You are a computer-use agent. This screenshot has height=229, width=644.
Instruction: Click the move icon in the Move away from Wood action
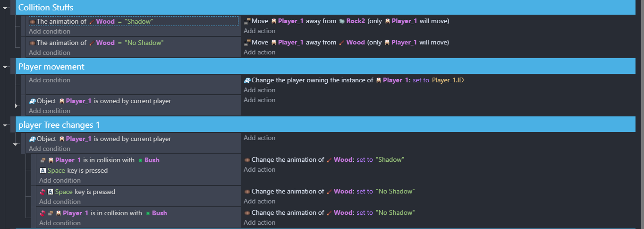pos(247,43)
